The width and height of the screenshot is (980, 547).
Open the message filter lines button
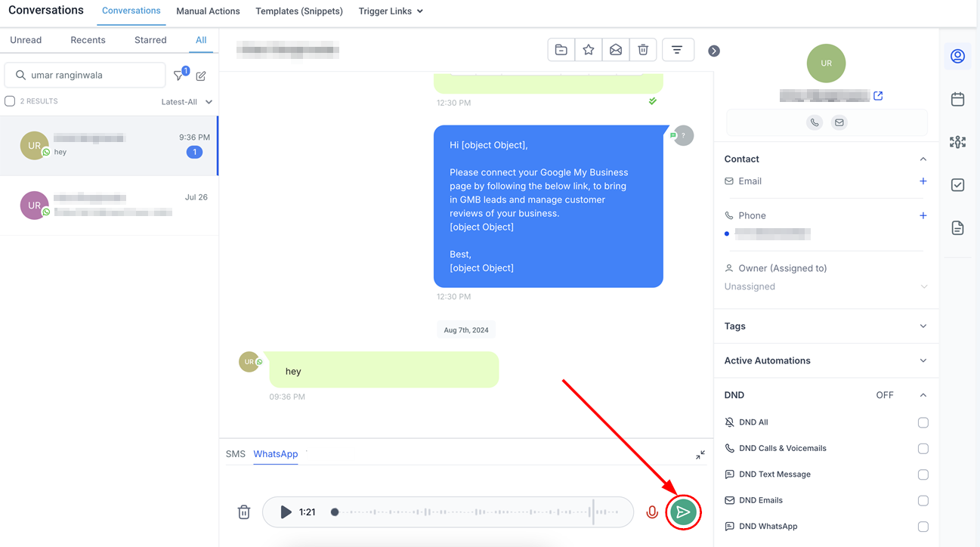(x=678, y=50)
